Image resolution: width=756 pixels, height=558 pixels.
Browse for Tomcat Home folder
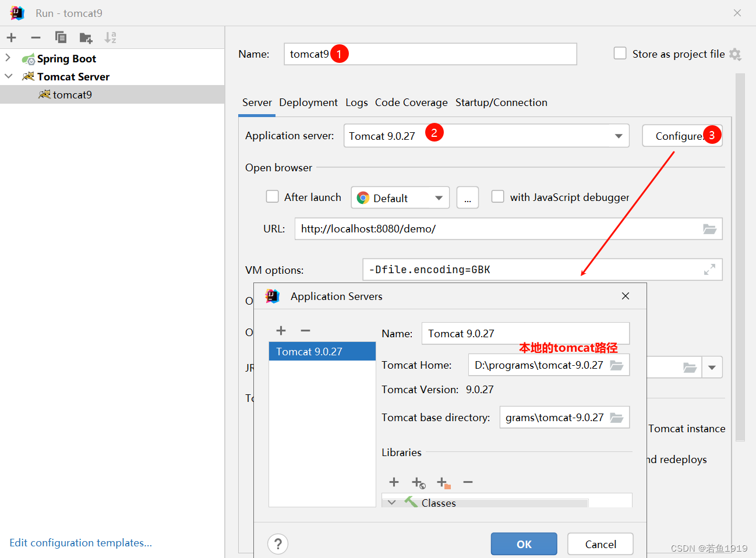click(x=617, y=365)
